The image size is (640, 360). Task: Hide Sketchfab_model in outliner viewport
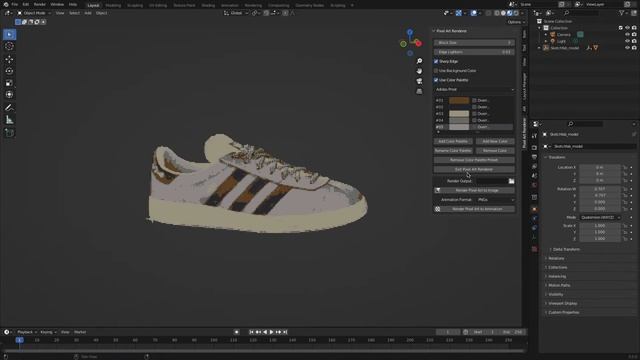pyautogui.click(x=627, y=48)
